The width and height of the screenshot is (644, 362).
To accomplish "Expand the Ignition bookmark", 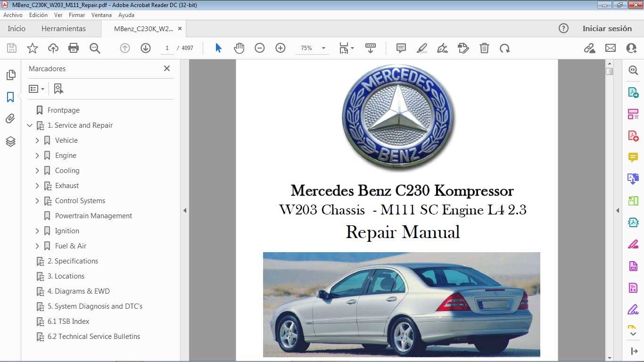I will [37, 231].
